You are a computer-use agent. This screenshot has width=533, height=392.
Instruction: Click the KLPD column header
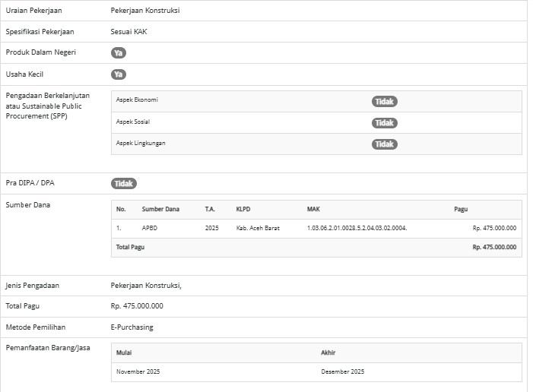(x=243, y=209)
